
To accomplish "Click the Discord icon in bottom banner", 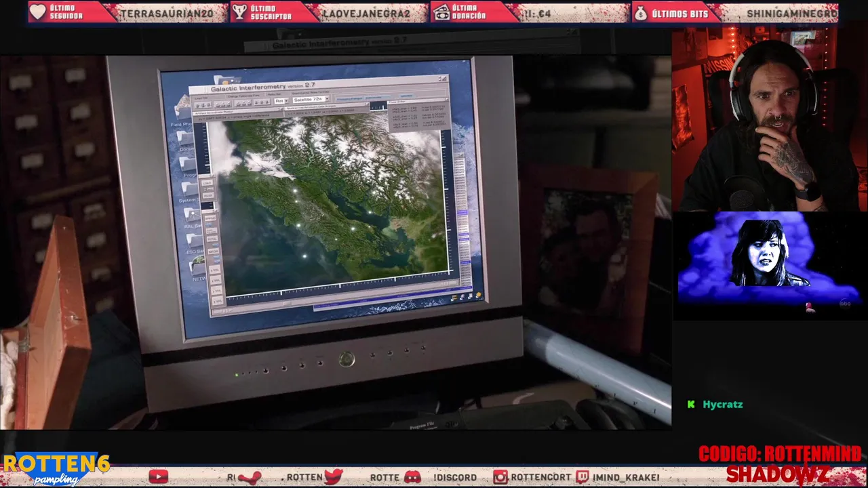I will point(413,477).
